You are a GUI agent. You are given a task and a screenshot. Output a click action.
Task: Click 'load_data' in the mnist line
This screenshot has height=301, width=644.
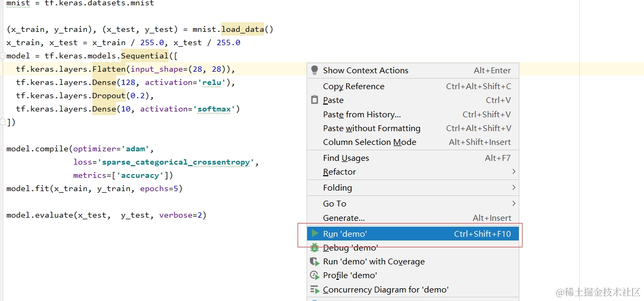click(x=242, y=29)
